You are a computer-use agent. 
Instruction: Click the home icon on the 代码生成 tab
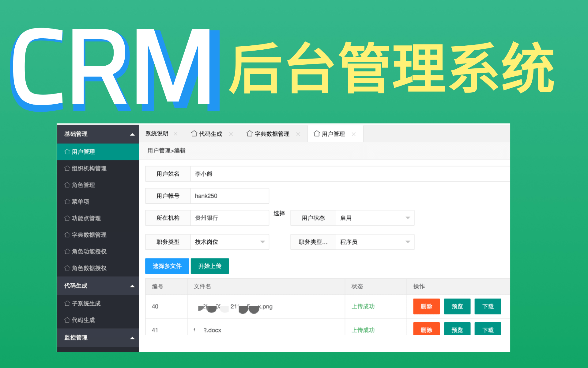194,133
